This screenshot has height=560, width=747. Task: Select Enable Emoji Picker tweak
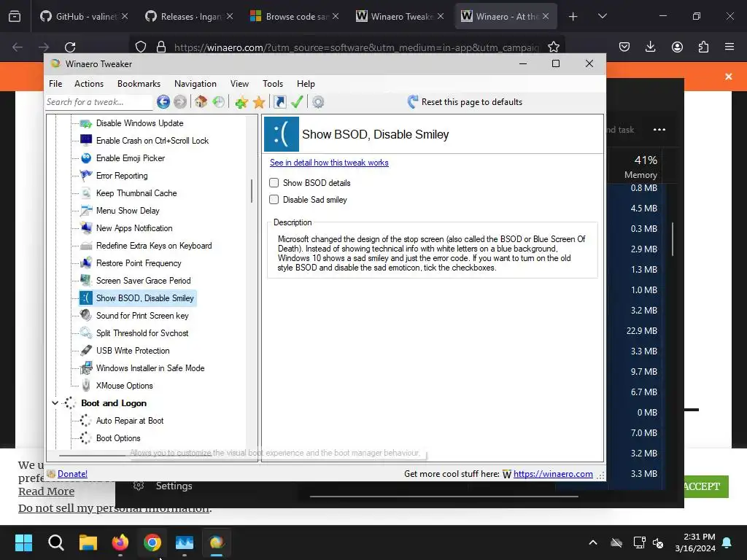[130, 158]
